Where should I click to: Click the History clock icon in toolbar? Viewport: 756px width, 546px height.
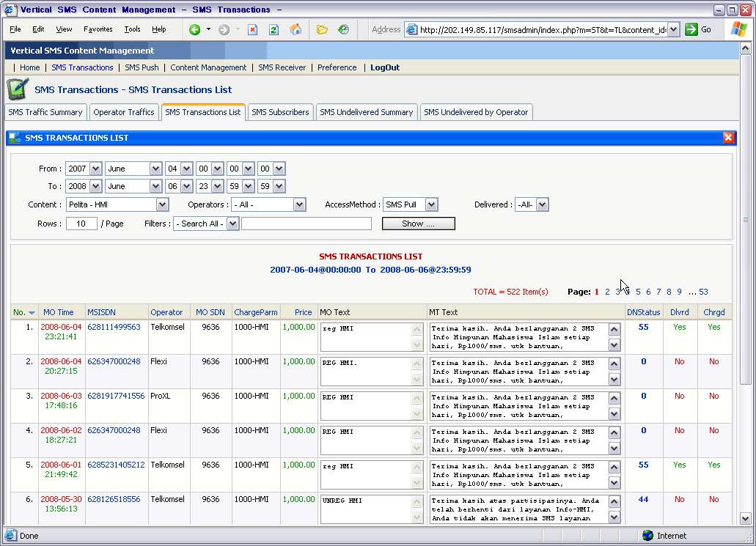click(x=343, y=30)
